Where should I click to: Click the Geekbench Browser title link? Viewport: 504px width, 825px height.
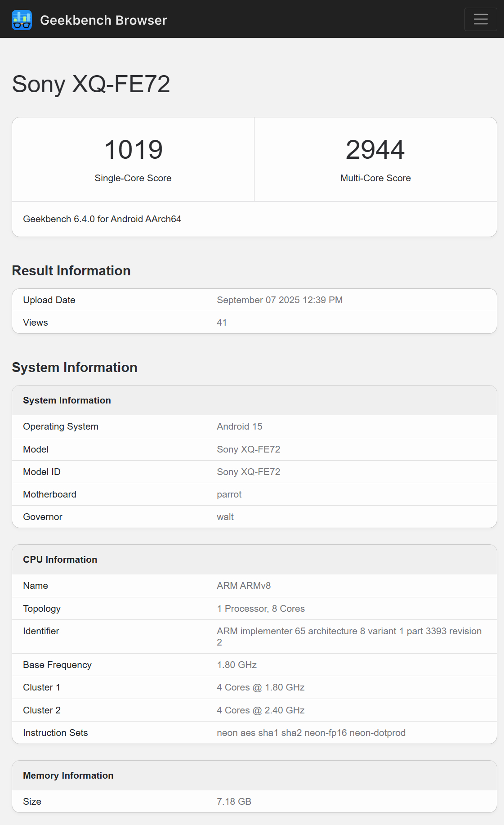pos(103,20)
